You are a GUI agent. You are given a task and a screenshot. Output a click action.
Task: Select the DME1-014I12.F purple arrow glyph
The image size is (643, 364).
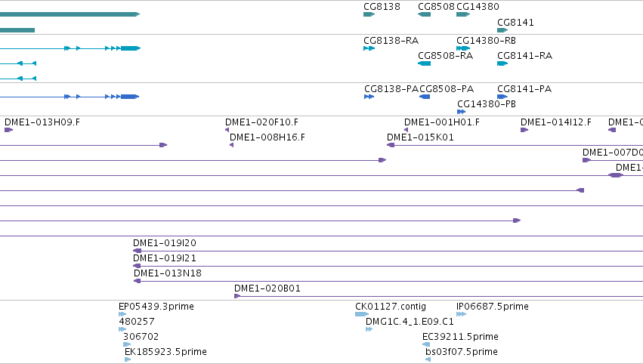pyautogui.click(x=524, y=130)
